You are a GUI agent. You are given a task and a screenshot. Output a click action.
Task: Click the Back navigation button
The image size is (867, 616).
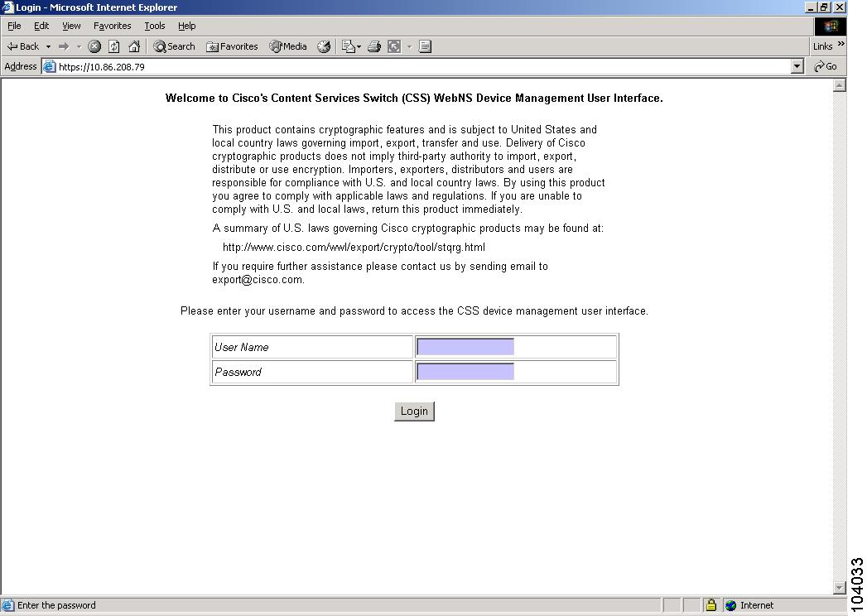click(x=22, y=46)
